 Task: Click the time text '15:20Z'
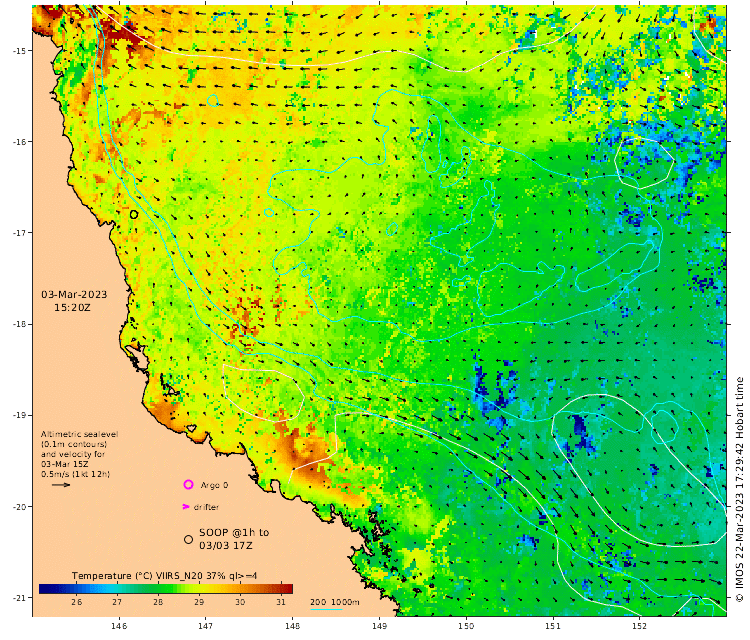click(72, 308)
